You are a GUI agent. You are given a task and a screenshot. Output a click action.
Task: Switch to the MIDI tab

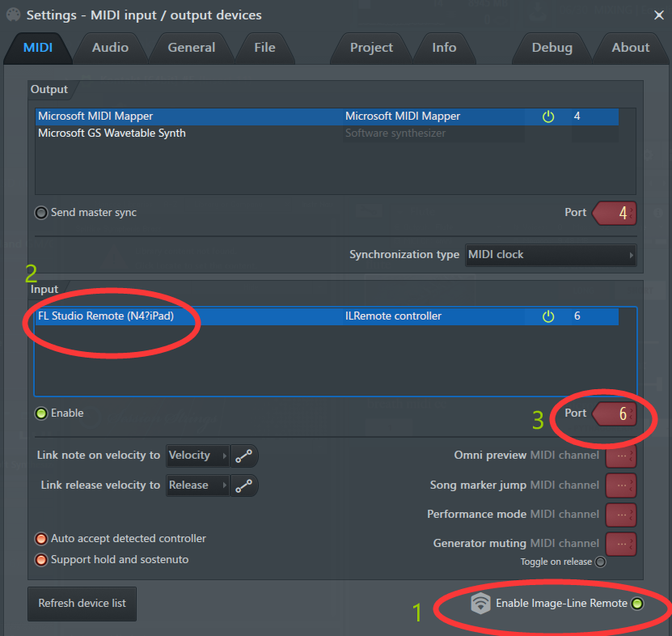click(x=38, y=48)
